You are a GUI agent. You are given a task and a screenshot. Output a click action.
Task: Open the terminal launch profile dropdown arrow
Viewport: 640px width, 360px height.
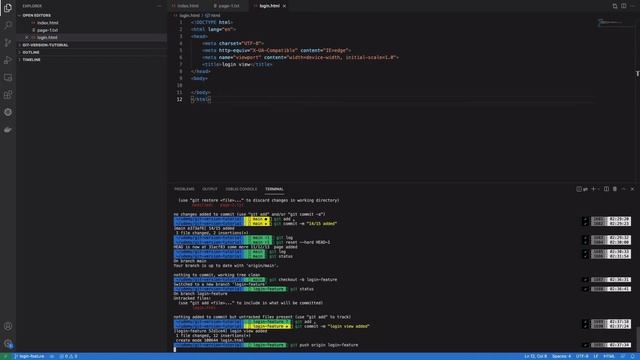pos(598,189)
